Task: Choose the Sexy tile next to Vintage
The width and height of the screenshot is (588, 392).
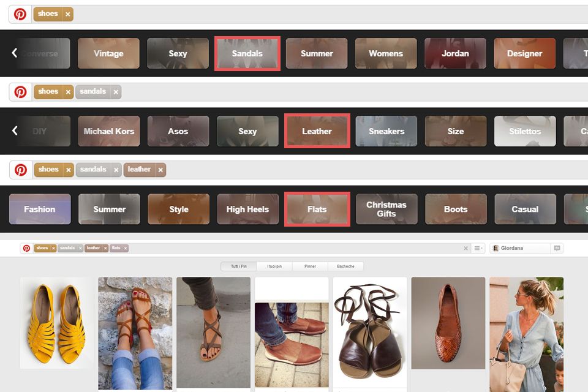Action: [178, 53]
